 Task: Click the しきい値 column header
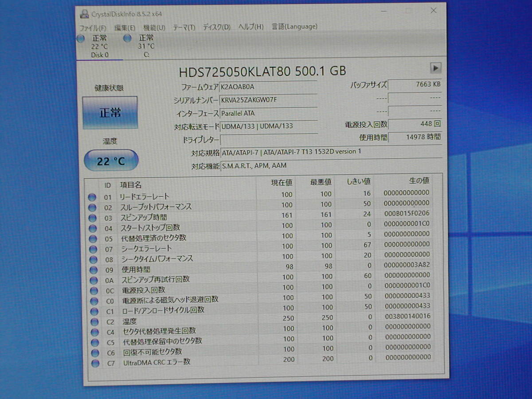(359, 181)
